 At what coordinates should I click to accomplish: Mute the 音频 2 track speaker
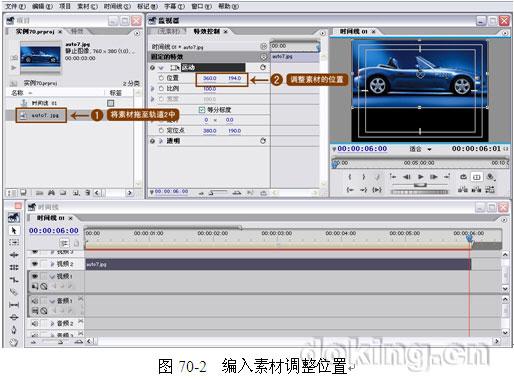[x=34, y=323]
